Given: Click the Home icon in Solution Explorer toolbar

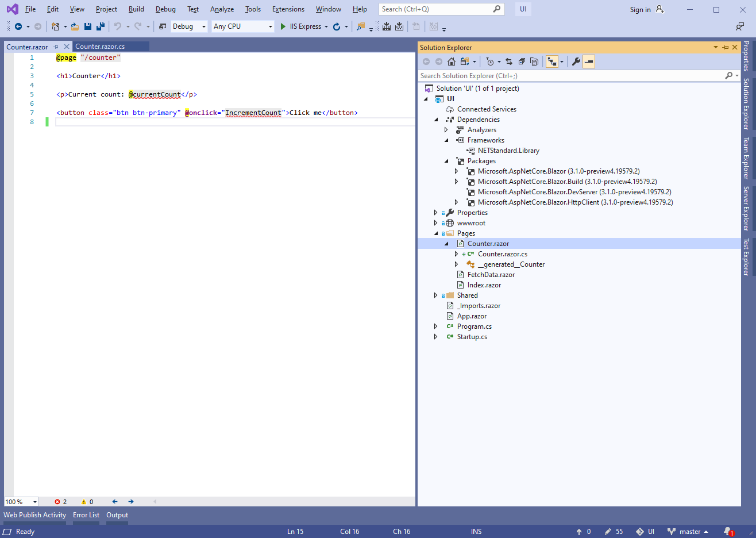Looking at the screenshot, I should coord(451,62).
